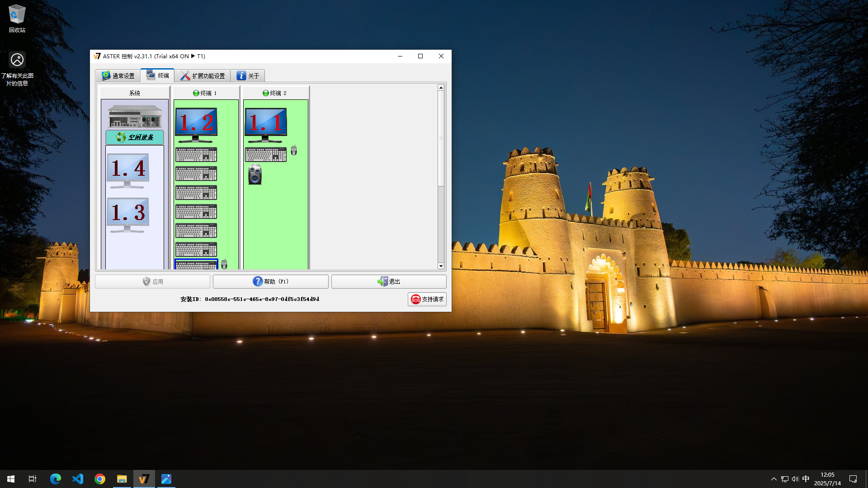Screen dimensions: 868x488
Task: Toggle the green status light of 终端 1
Action: [196, 93]
